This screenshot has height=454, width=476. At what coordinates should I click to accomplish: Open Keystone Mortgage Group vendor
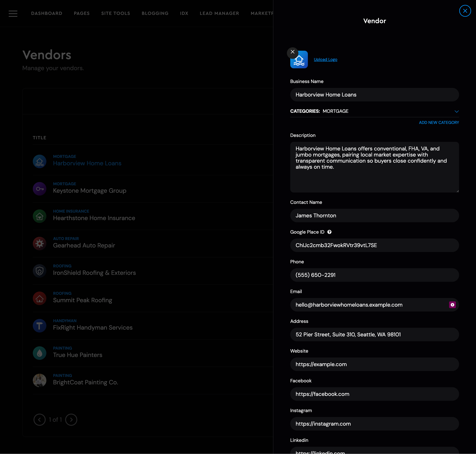pos(90,191)
